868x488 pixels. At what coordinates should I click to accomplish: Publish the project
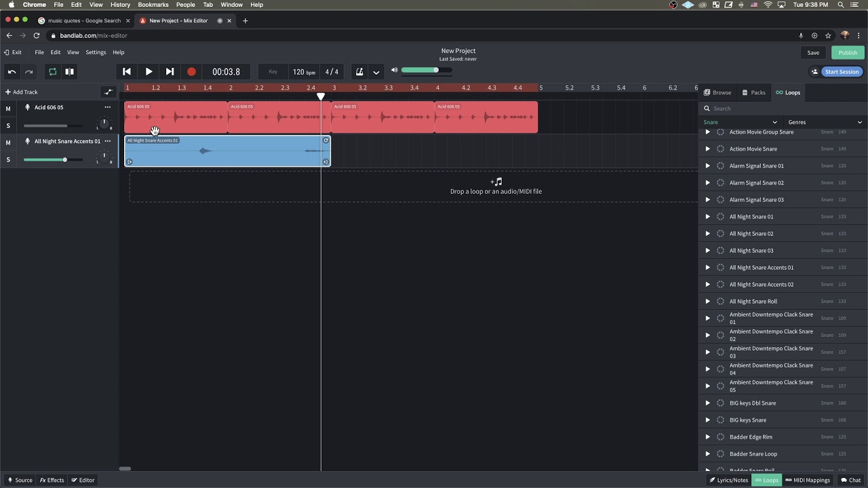click(848, 53)
